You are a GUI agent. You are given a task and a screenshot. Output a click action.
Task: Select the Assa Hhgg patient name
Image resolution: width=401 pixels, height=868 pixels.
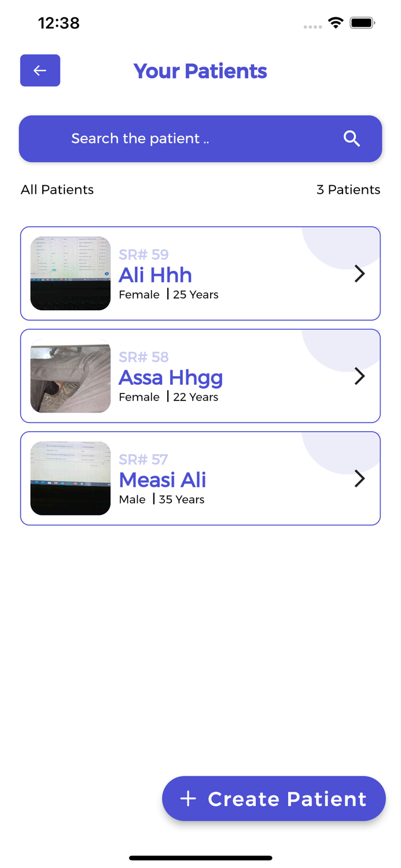coord(171,377)
